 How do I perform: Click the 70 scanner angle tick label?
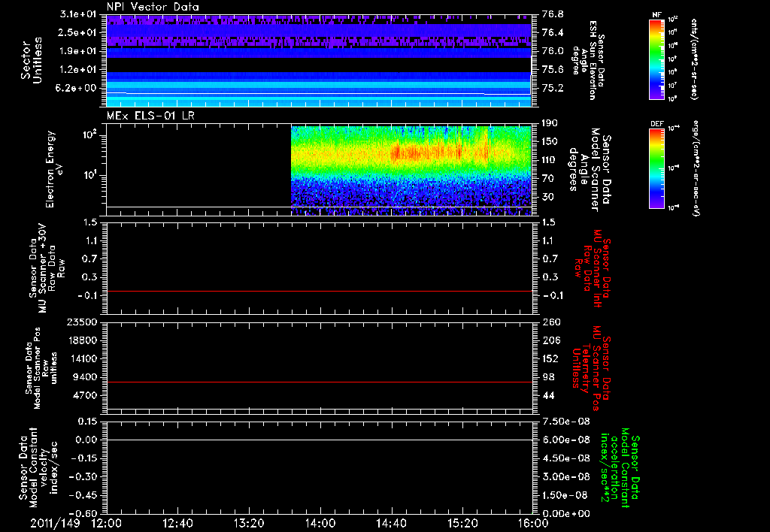click(548, 179)
